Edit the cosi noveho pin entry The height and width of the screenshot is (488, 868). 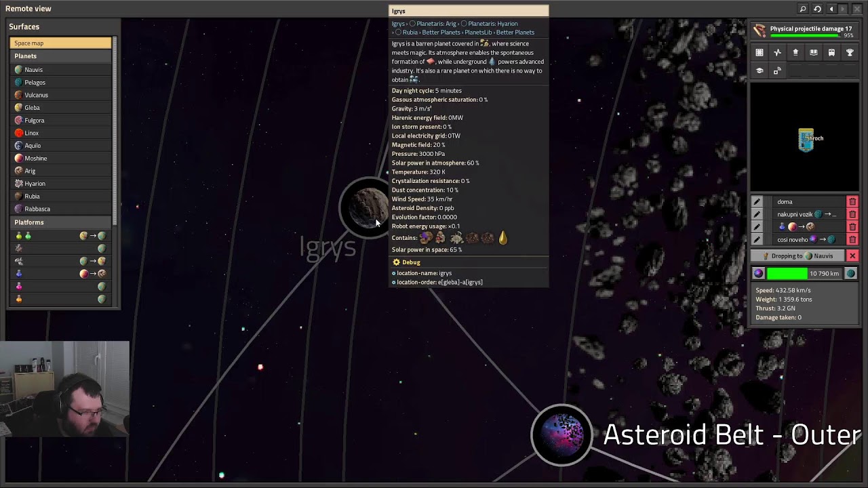757,239
